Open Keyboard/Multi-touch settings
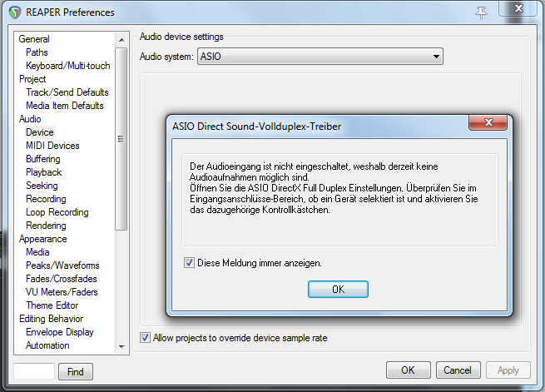The image size is (545, 392). pyautogui.click(x=67, y=66)
